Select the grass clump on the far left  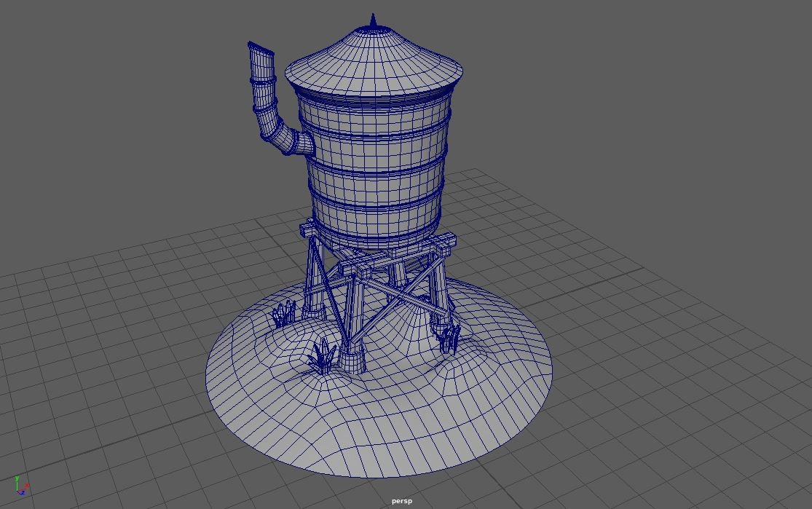284,315
